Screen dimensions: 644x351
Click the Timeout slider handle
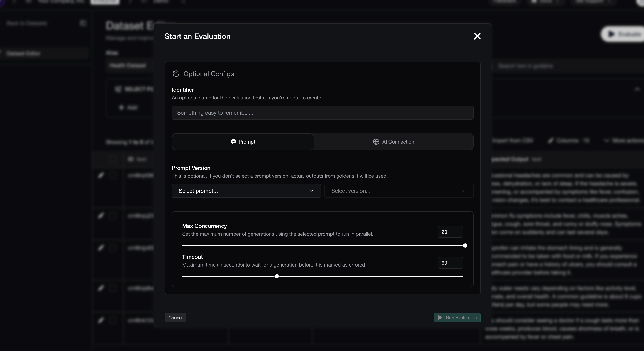coord(277,276)
